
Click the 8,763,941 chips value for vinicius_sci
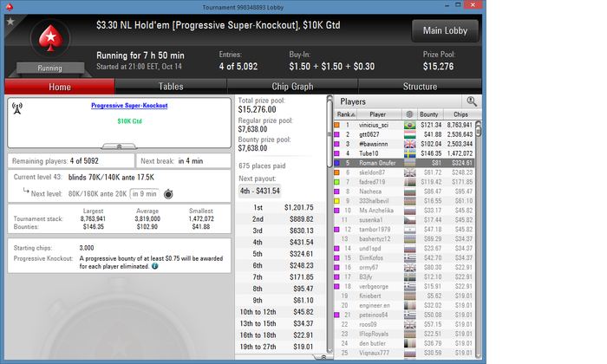[460, 125]
